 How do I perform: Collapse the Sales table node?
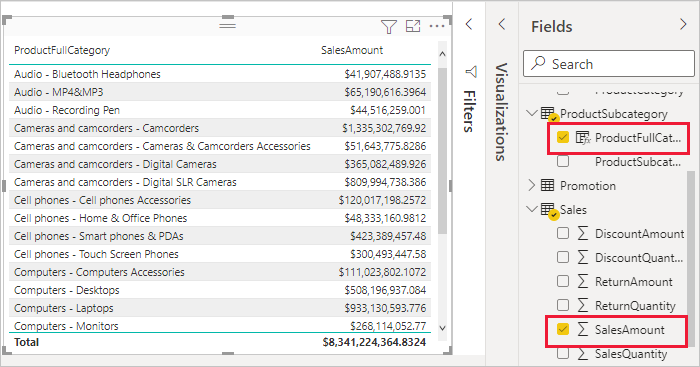[x=532, y=209]
